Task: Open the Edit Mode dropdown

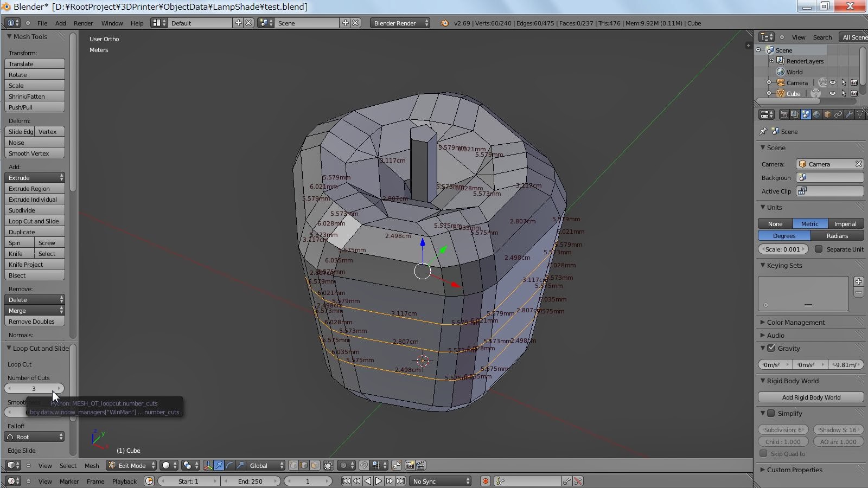Action: [131, 466]
